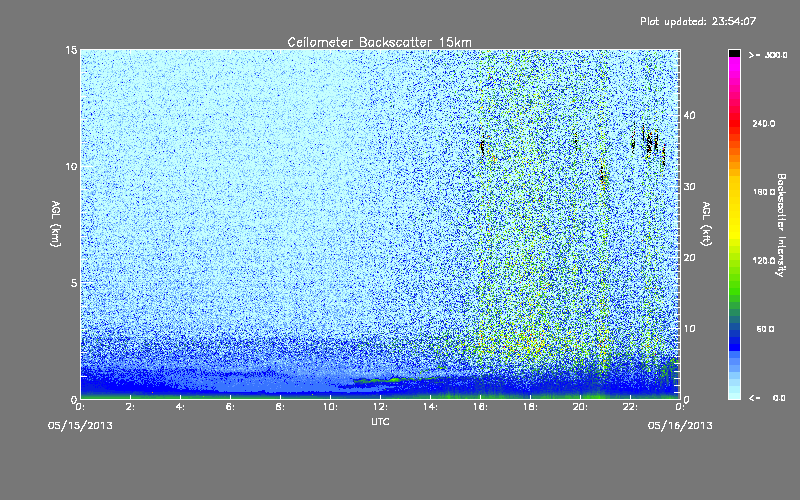The image size is (800, 500).
Task: Click the black top swatch of the colorbar
Action: 734,53
